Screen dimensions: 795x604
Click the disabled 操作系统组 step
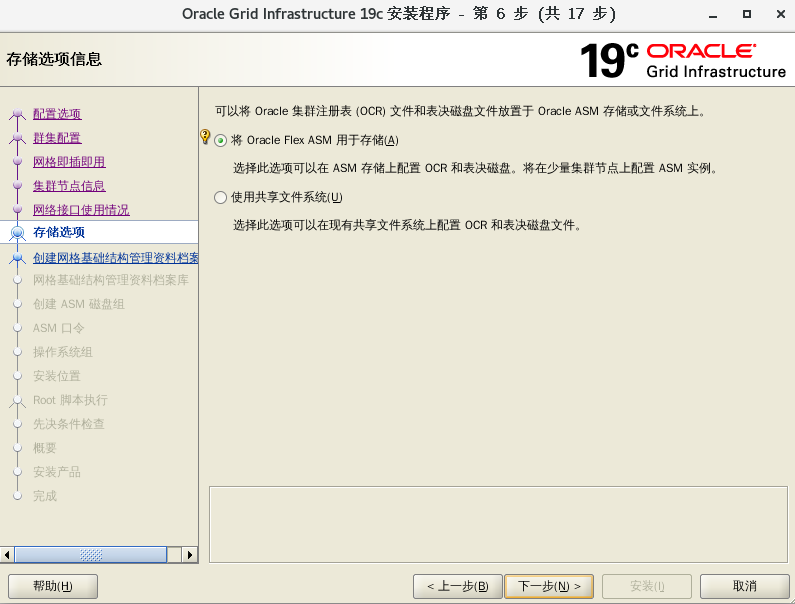[x=63, y=352]
